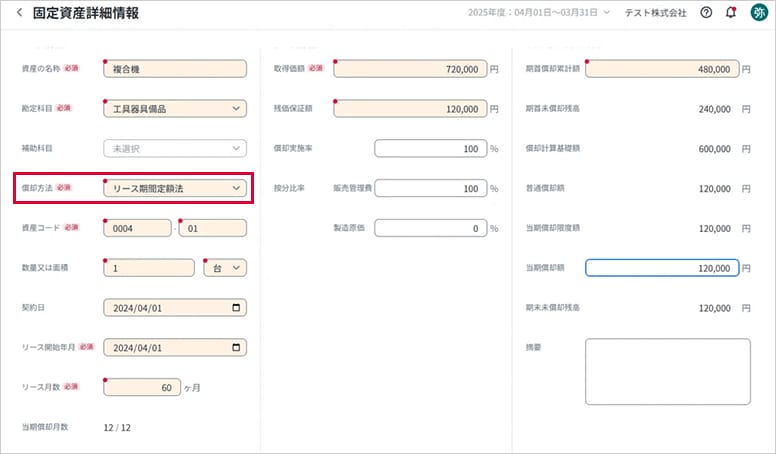Click the リース月数 field showing 60
Screen dimensions: 776x454
point(142,387)
